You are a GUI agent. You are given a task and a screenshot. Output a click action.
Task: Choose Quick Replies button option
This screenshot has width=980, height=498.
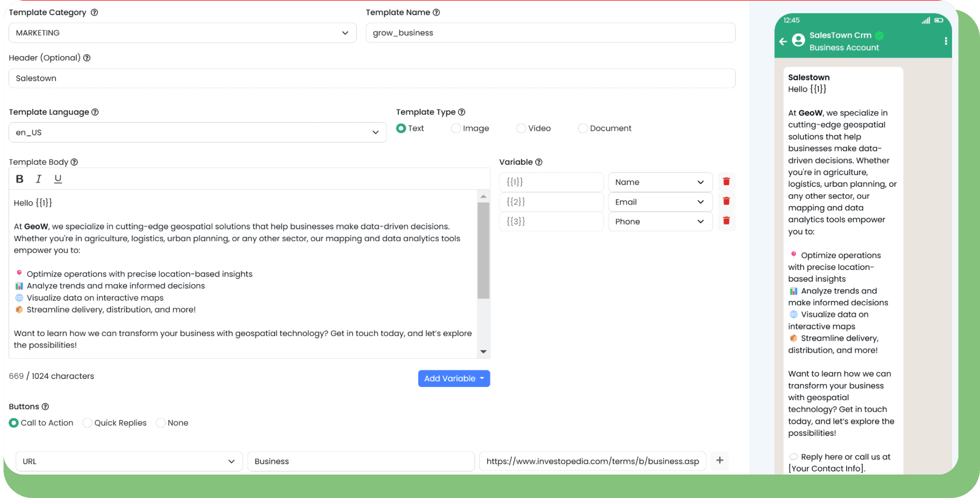(88, 423)
